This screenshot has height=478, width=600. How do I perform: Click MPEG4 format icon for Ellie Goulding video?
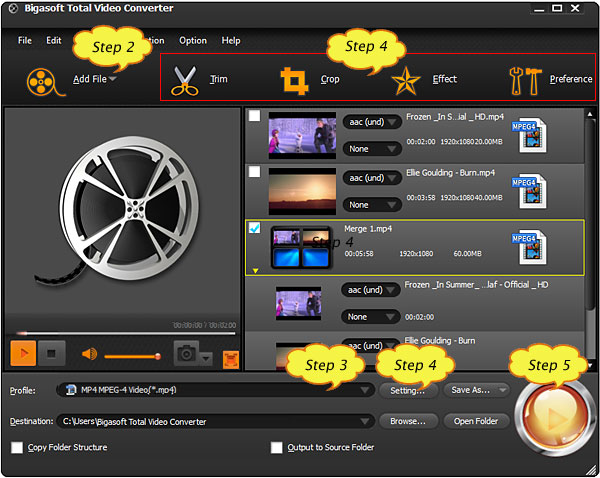click(x=530, y=191)
